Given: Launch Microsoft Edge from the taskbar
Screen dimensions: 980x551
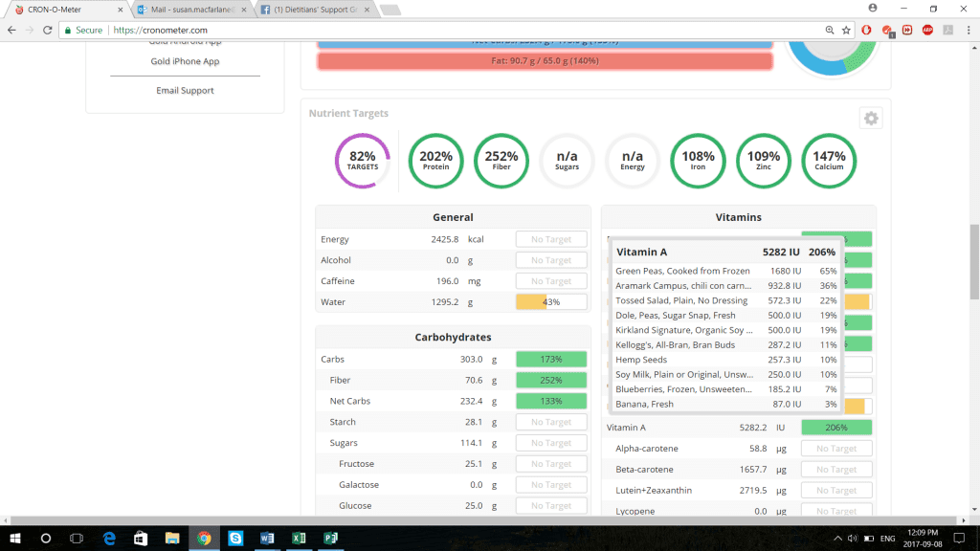Looking at the screenshot, I should (x=109, y=538).
